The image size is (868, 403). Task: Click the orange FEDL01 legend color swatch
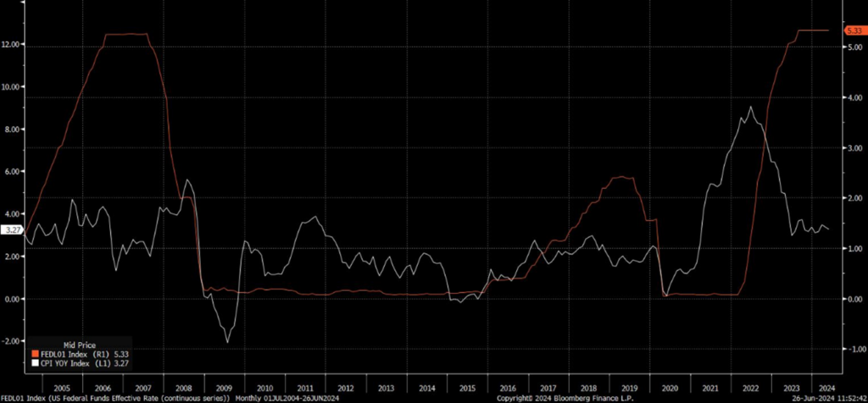pyautogui.click(x=35, y=354)
